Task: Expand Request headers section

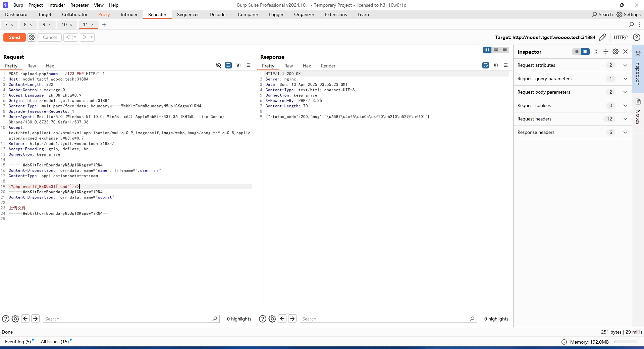Action: 625,119
